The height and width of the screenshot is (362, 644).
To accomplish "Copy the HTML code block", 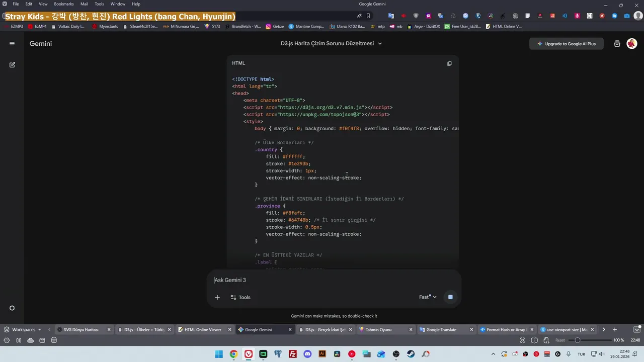I will click(x=449, y=63).
